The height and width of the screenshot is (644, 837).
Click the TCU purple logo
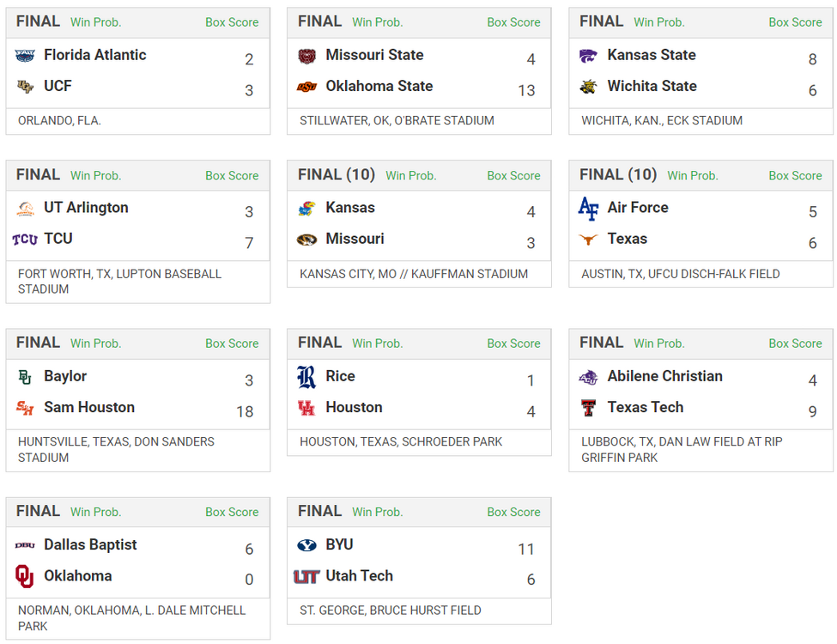pos(25,240)
